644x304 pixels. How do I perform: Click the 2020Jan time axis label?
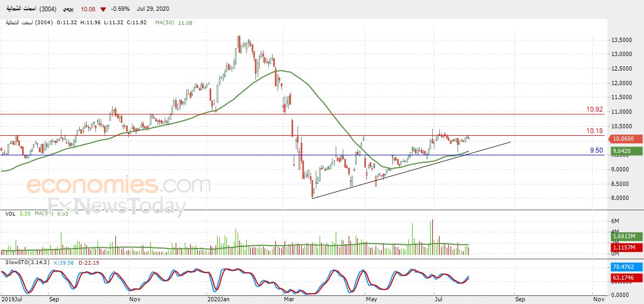(219, 300)
